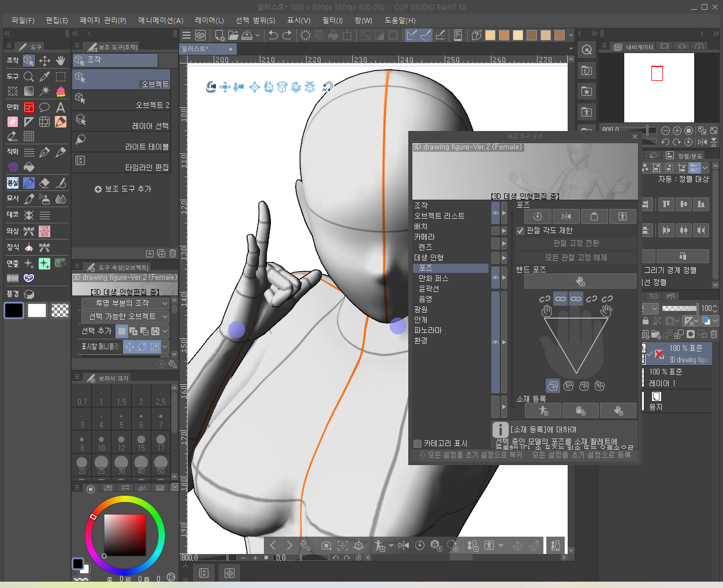Toggle display box for 카메라 category

(495, 244)
